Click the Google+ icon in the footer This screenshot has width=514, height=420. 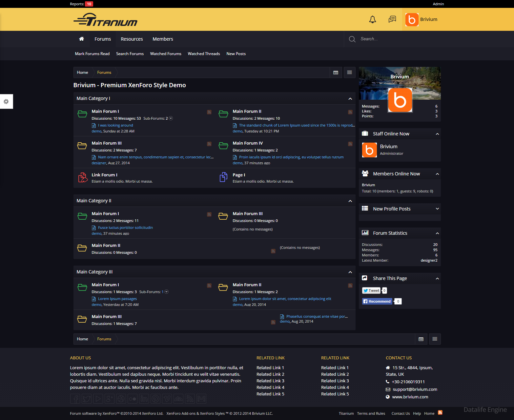(110, 399)
